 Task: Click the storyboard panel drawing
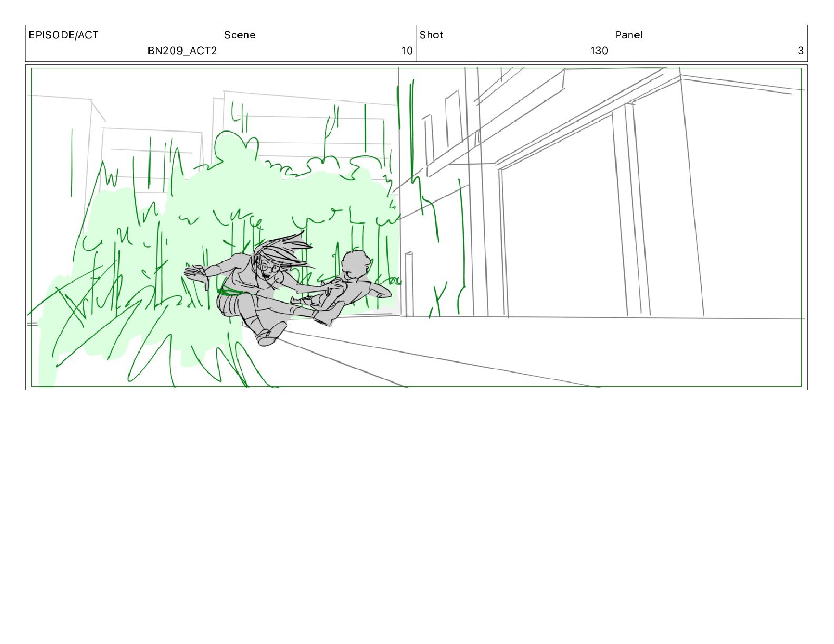tap(416, 227)
